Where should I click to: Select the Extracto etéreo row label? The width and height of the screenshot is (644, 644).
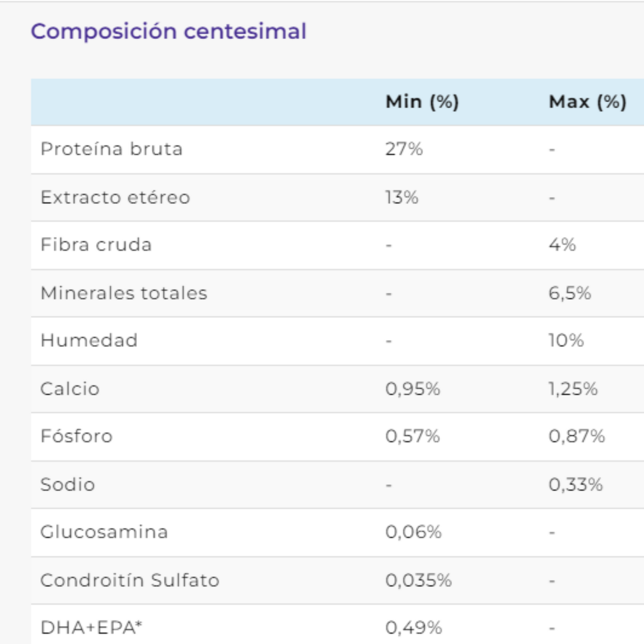(x=115, y=197)
